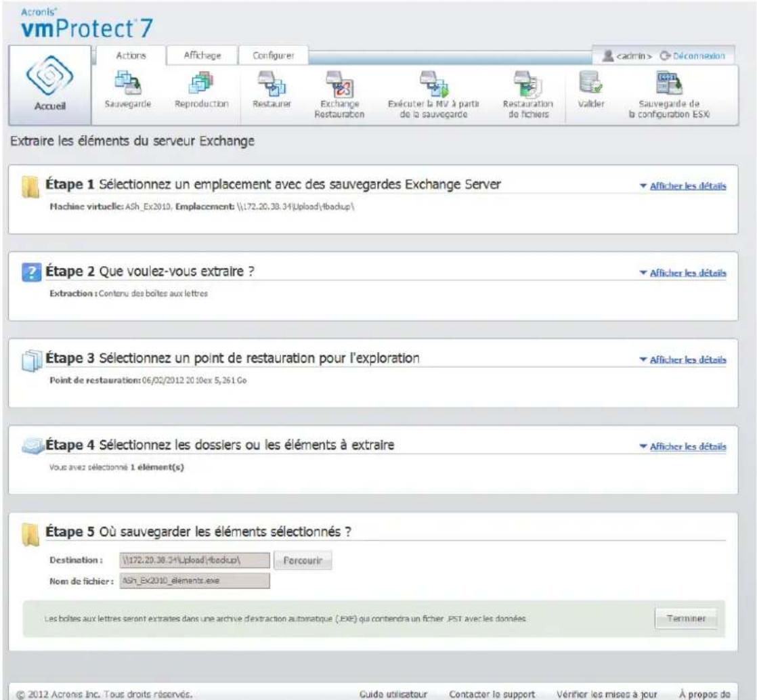The width and height of the screenshot is (757, 700).
Task: Click Vérifier les mises à jour
Action: [607, 694]
